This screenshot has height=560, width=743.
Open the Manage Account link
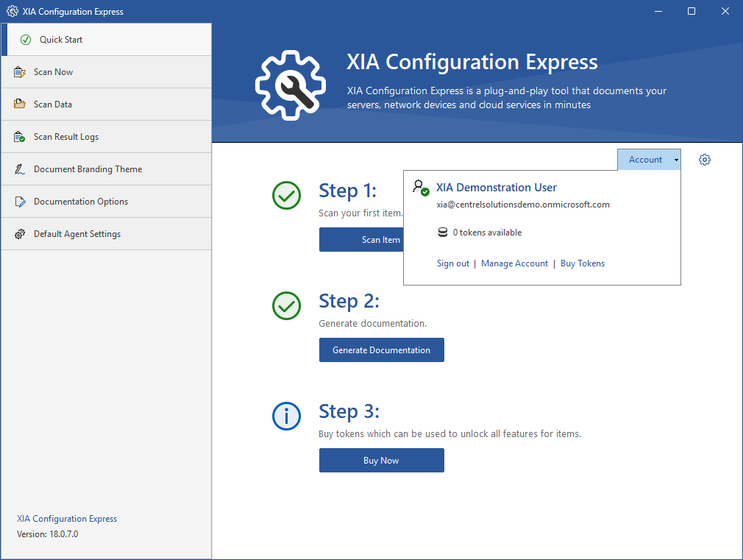pos(514,263)
